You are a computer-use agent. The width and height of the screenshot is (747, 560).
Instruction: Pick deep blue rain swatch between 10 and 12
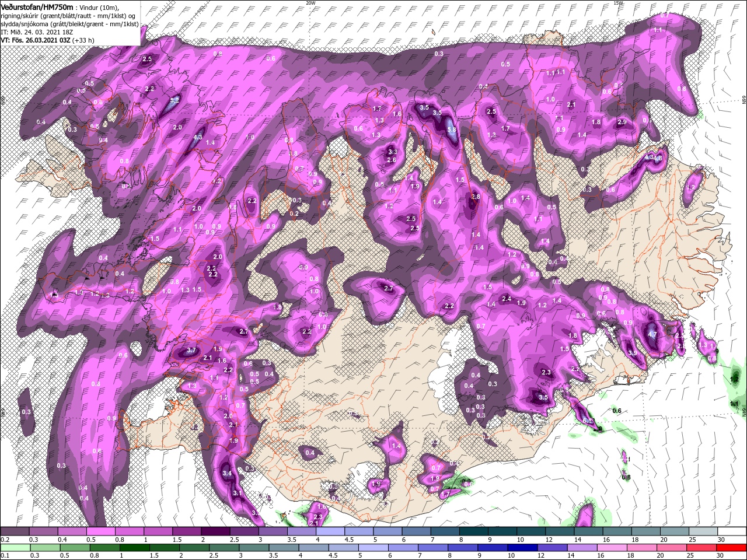[x=523, y=547]
